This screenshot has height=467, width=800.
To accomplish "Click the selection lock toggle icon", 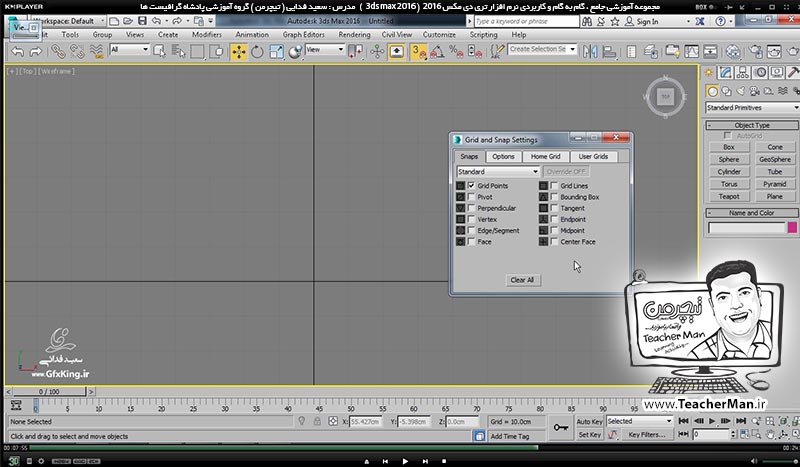I will tap(317, 421).
